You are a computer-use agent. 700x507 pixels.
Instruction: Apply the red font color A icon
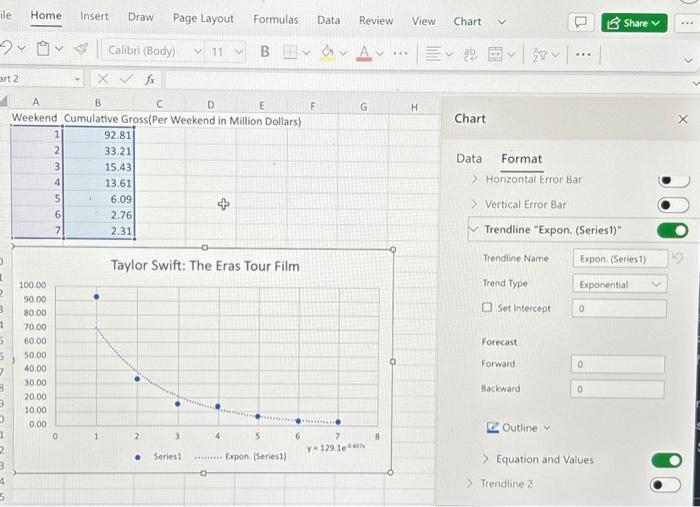click(x=364, y=54)
